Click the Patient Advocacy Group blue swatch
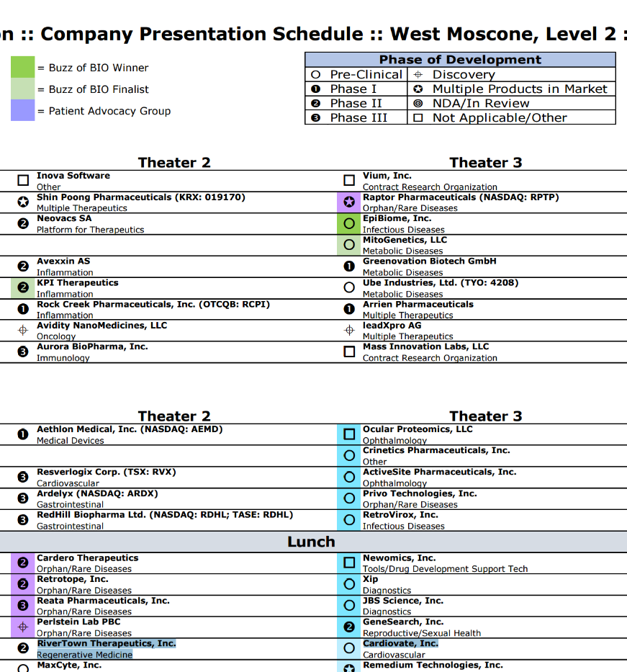Viewport: 627px width, 672px height. tap(22, 110)
